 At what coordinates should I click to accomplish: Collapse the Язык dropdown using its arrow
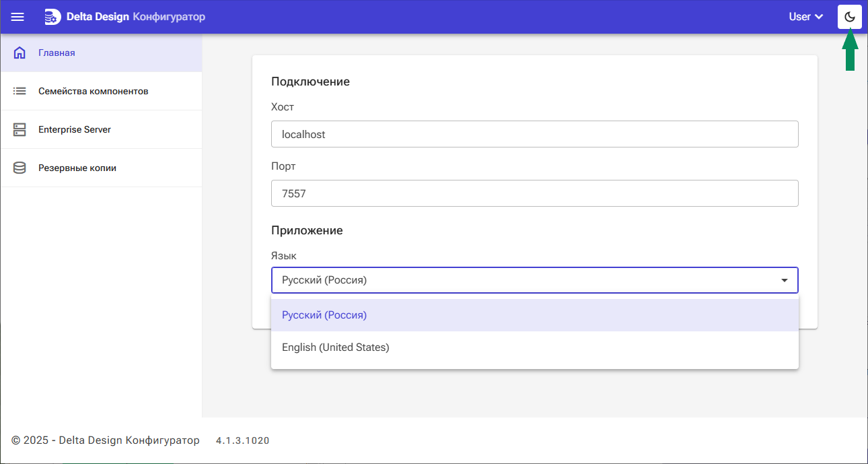click(785, 280)
